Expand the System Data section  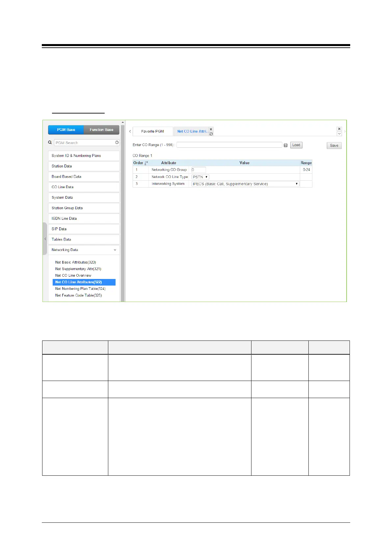84,197
